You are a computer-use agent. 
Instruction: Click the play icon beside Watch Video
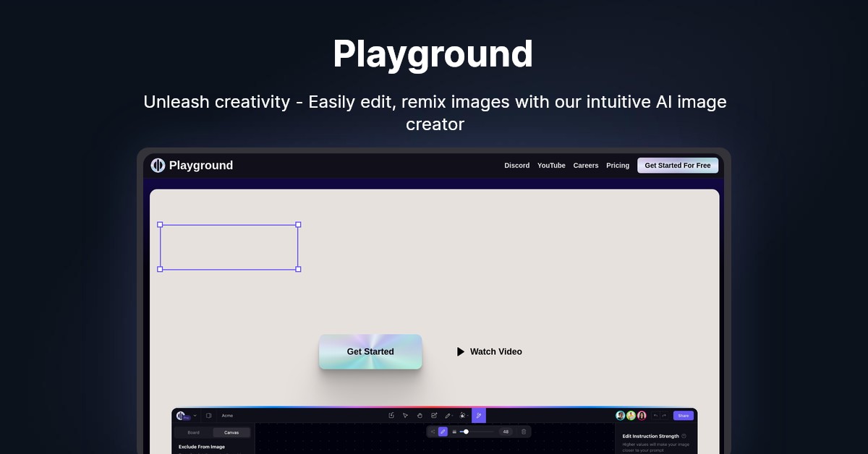coord(461,352)
